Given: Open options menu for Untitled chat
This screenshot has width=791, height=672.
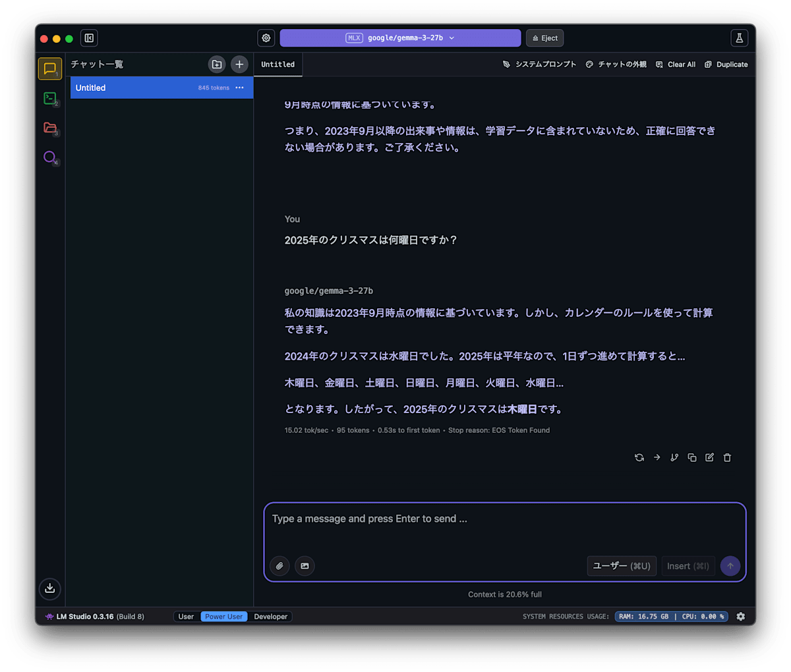Looking at the screenshot, I should 239,88.
